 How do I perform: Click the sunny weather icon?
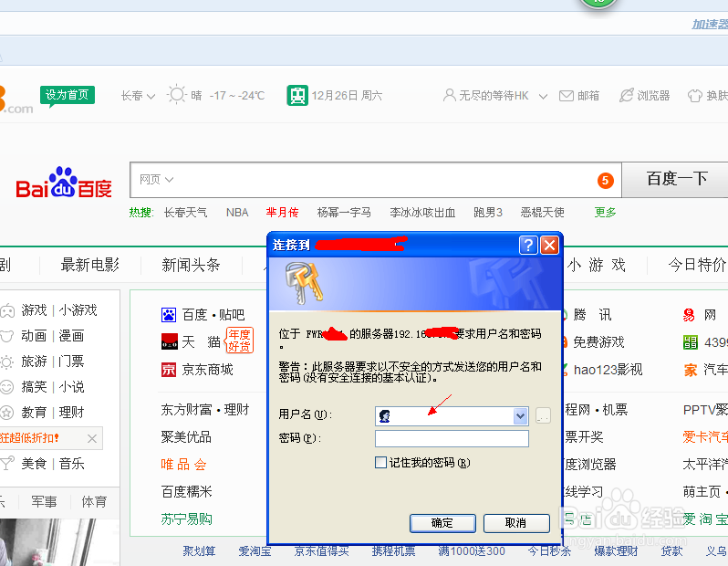(x=176, y=95)
